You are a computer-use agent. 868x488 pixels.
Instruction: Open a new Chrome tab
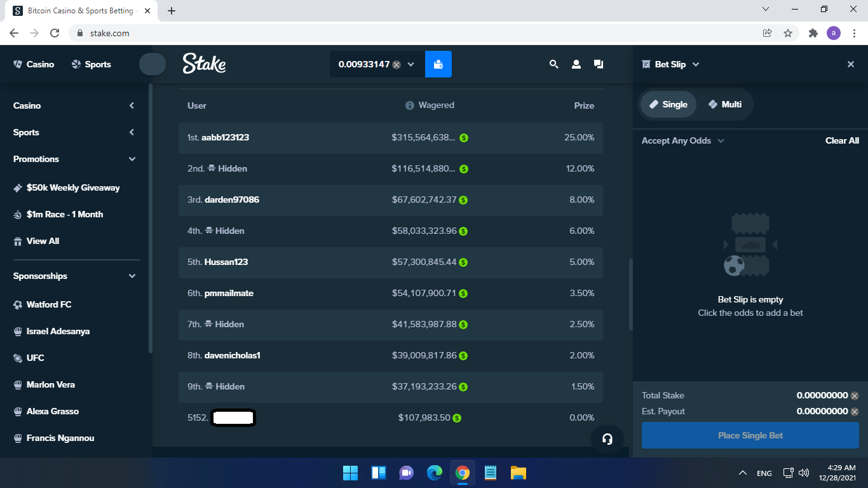tap(172, 11)
